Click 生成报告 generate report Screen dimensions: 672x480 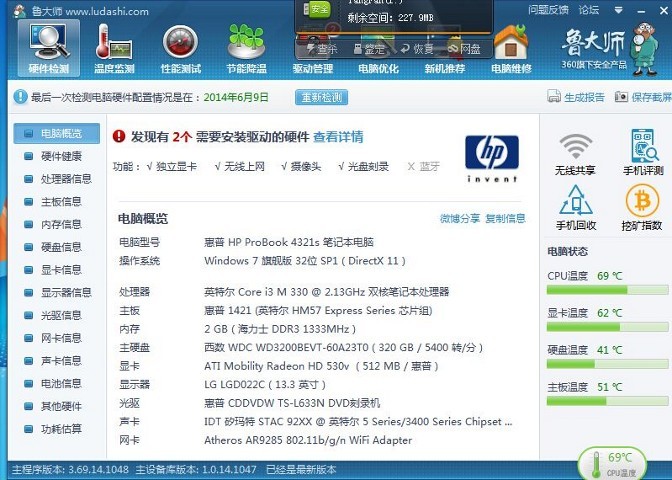point(576,97)
